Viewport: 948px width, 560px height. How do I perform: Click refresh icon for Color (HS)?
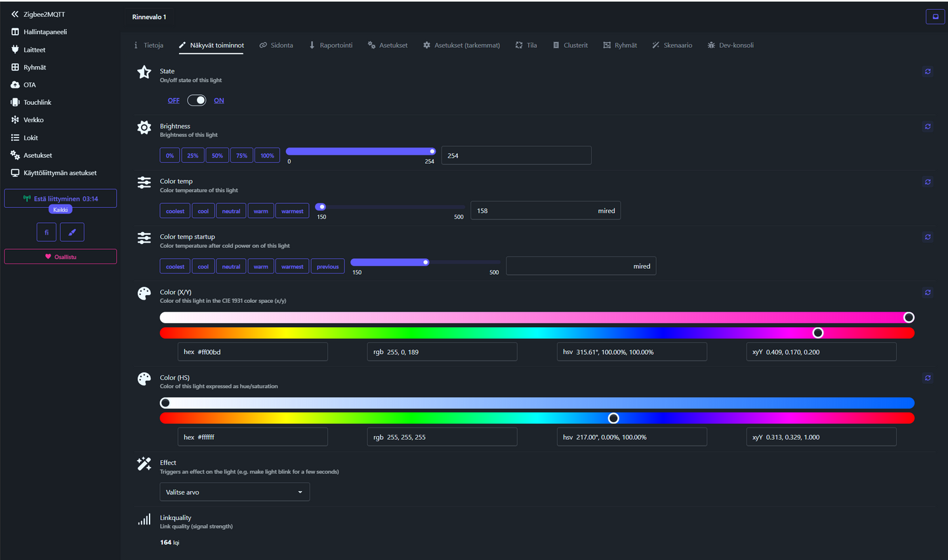point(927,378)
